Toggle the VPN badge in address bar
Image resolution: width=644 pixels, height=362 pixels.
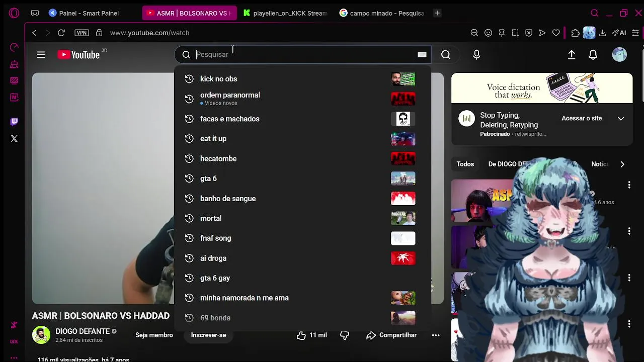pyautogui.click(x=82, y=33)
